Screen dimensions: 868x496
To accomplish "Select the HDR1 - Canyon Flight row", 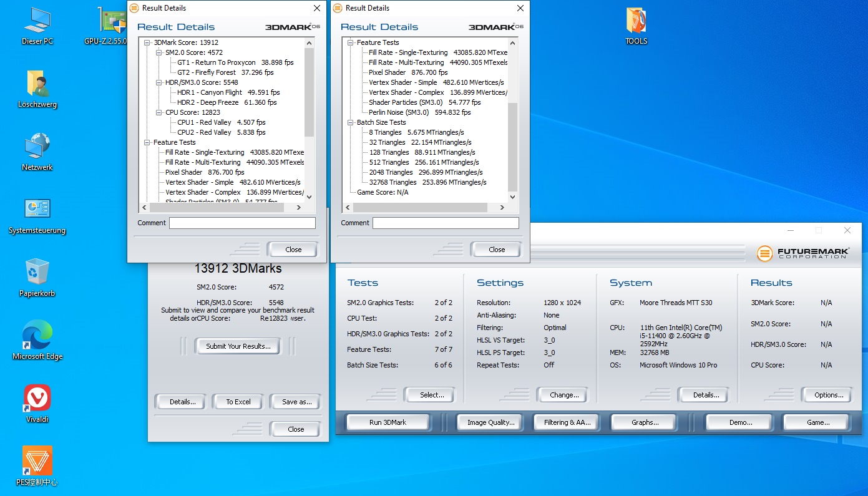I will pos(227,92).
